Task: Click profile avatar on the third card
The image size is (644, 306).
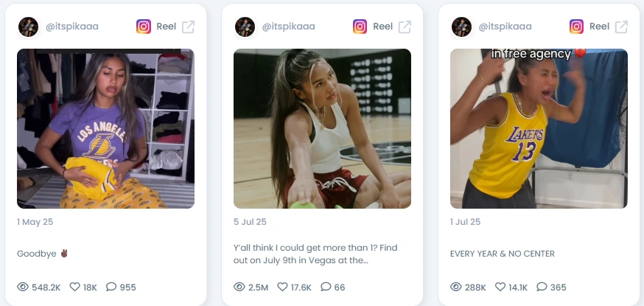Action: 461,27
